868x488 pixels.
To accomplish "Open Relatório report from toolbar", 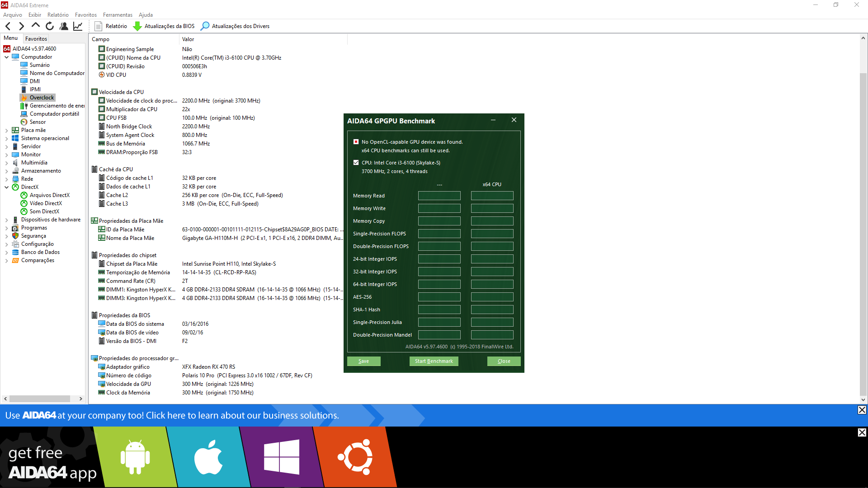I will tap(111, 26).
